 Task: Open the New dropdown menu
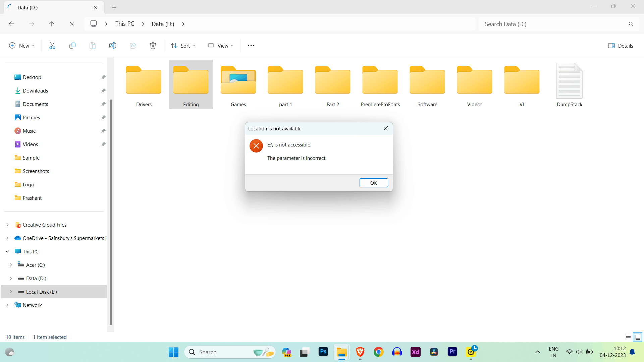21,46
